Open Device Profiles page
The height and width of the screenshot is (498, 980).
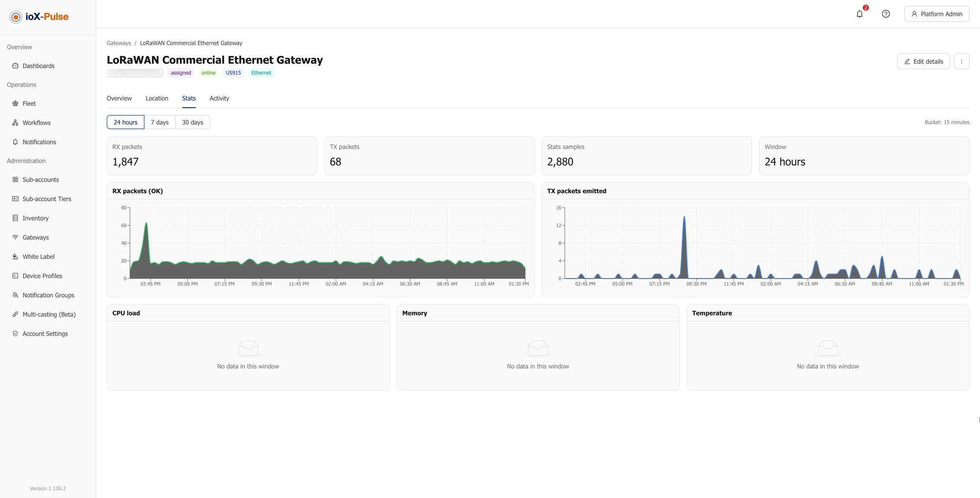(x=42, y=276)
